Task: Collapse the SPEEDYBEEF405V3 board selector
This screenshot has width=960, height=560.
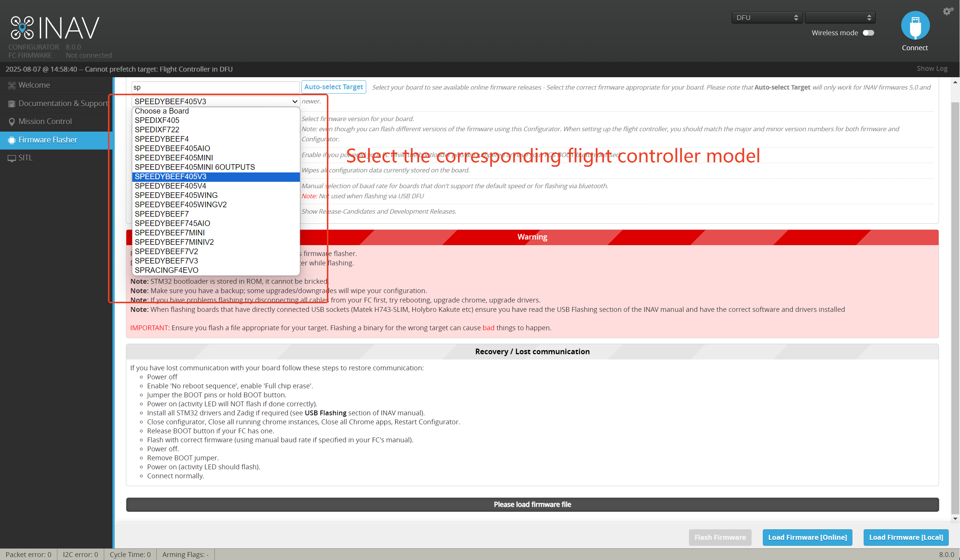Action: (216, 101)
